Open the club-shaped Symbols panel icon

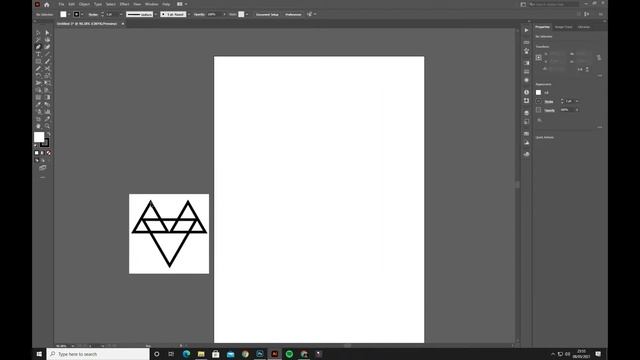[527, 51]
